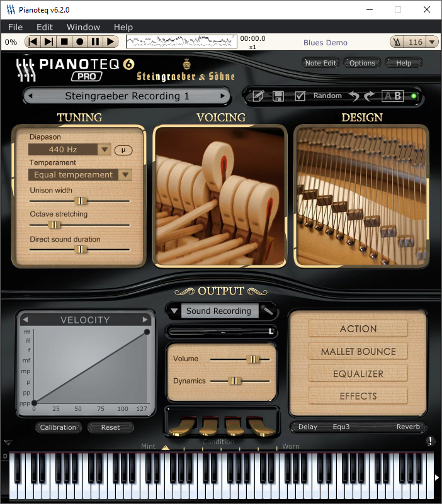This screenshot has height=504, width=442.
Task: Open the Design strings image panel
Action: pyautogui.click(x=361, y=196)
